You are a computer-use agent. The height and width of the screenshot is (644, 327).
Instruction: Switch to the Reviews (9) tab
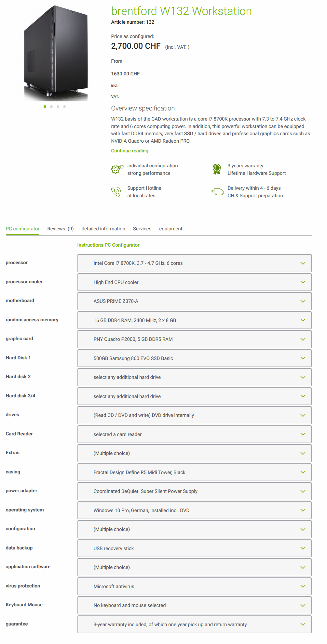[61, 229]
